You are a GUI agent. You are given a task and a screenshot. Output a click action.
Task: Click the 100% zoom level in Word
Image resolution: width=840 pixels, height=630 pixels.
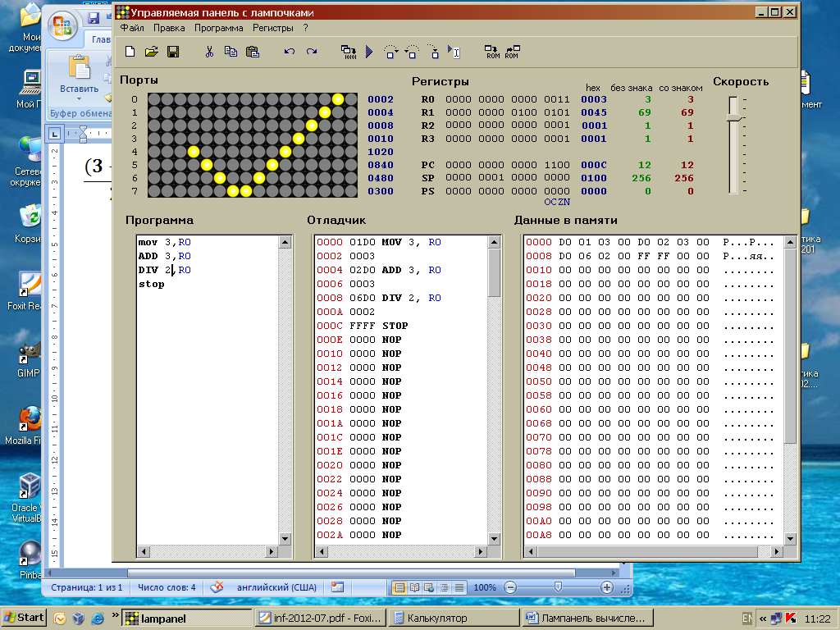tap(485, 587)
